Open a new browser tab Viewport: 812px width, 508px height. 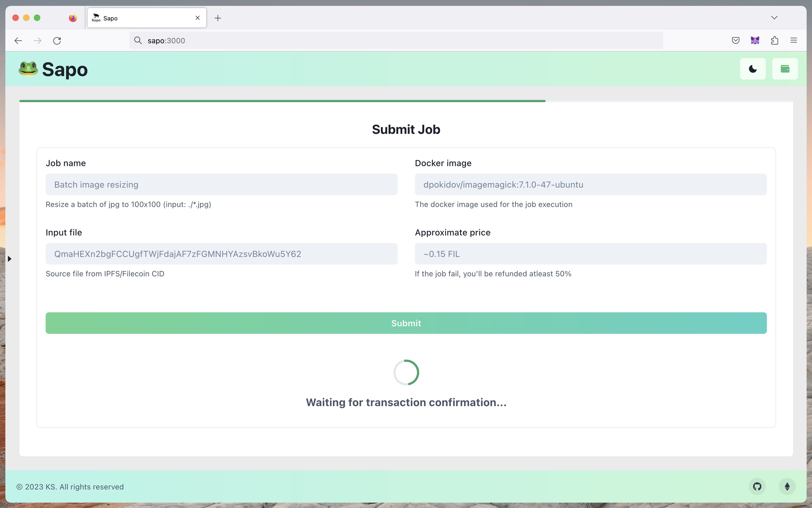(x=218, y=18)
